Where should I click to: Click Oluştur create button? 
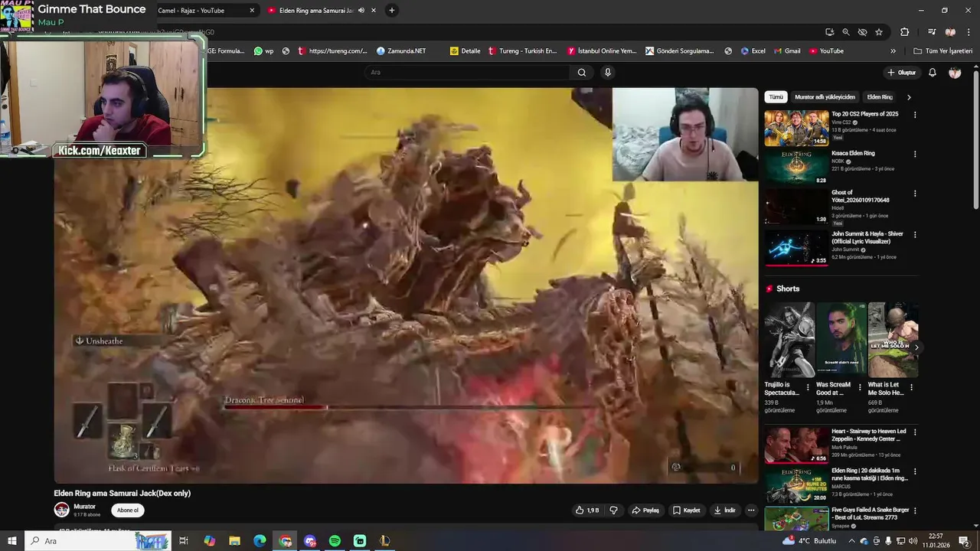[x=902, y=73]
